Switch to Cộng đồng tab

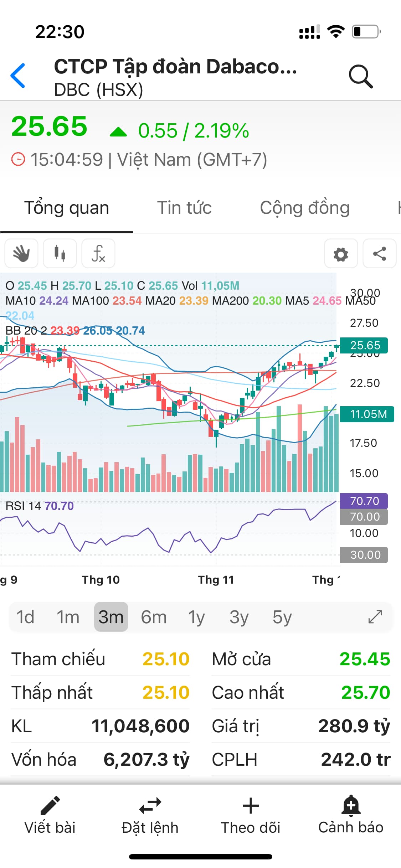pos(304,208)
